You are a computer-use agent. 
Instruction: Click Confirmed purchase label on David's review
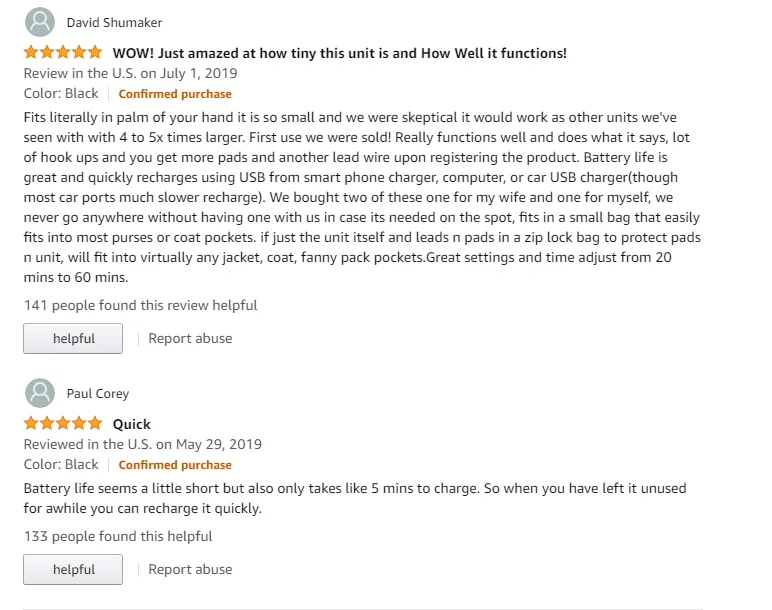[x=175, y=94]
